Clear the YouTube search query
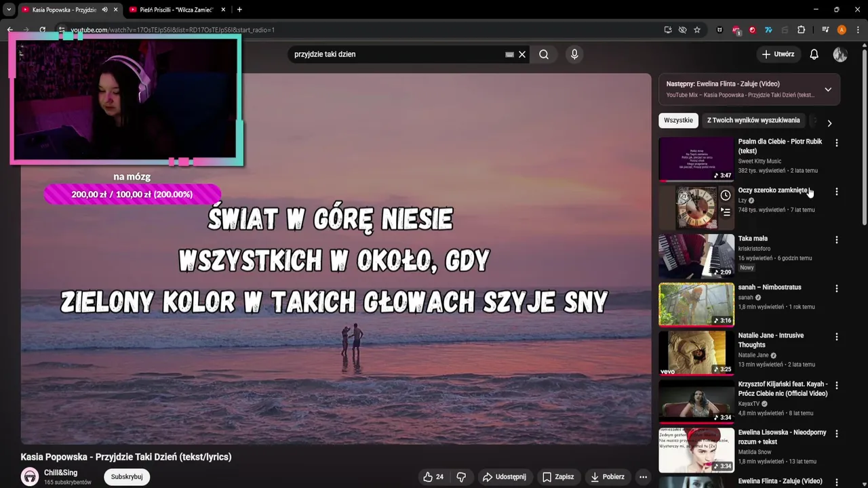 tap(522, 54)
